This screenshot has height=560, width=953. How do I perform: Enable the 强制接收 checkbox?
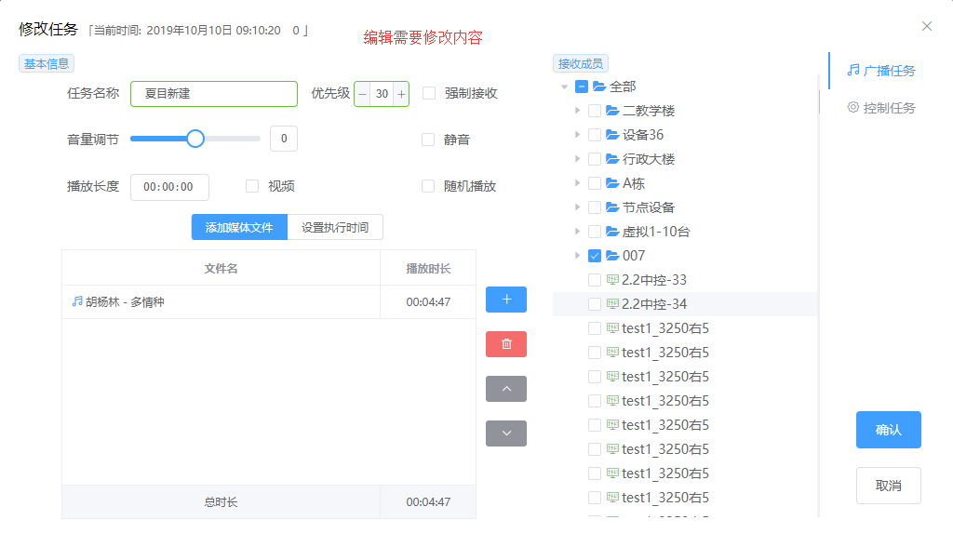429,93
